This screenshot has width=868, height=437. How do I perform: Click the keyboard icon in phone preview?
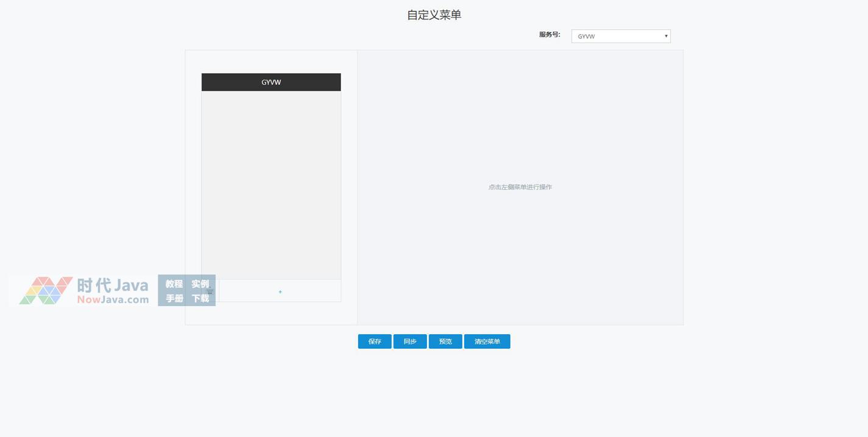coord(210,292)
